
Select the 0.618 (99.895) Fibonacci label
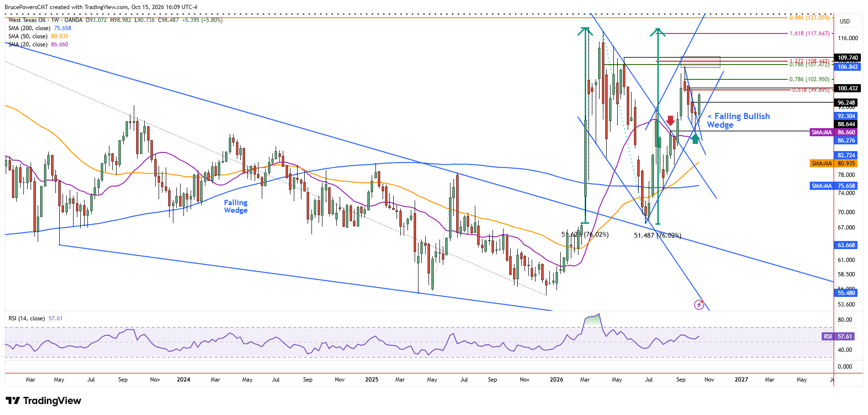click(x=811, y=90)
